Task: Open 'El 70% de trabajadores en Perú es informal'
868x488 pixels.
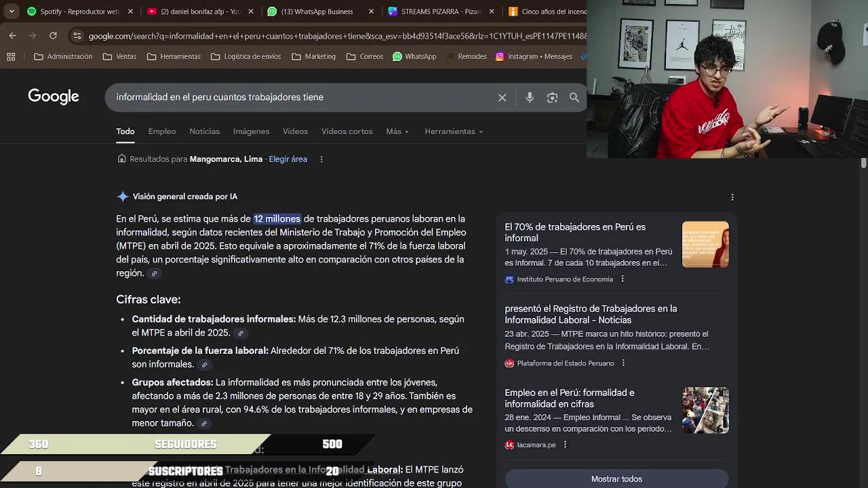Action: pos(575,232)
